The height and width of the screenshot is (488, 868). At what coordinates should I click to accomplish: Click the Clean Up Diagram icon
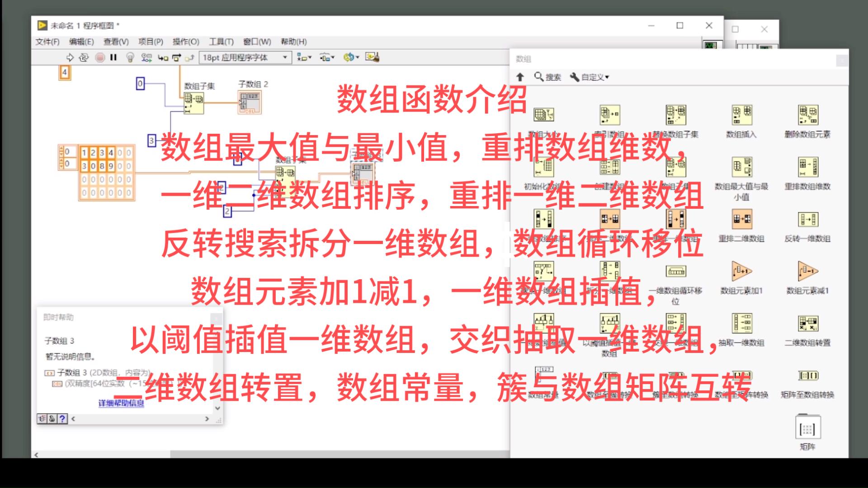[372, 57]
